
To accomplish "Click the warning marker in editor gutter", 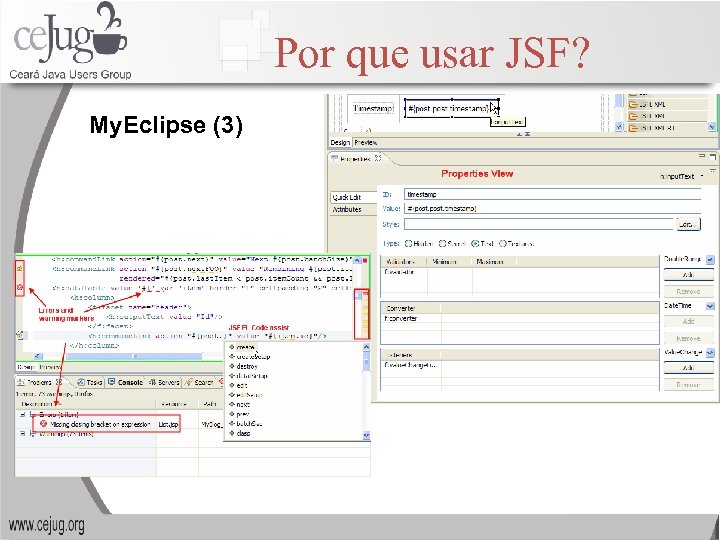I will click(20, 268).
